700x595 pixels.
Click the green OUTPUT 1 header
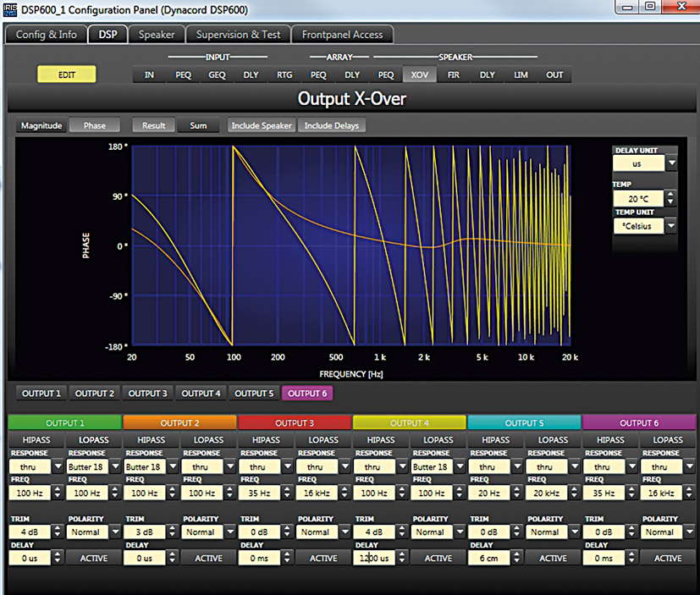pos(64,422)
